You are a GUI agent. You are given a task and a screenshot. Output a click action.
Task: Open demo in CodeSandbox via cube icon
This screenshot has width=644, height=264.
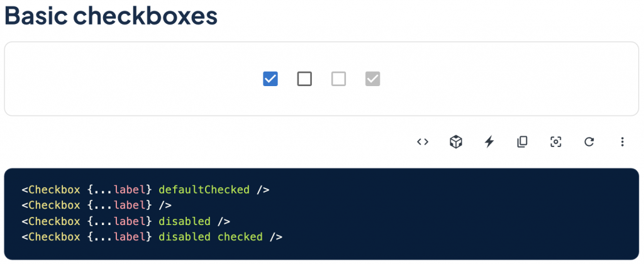coord(456,142)
